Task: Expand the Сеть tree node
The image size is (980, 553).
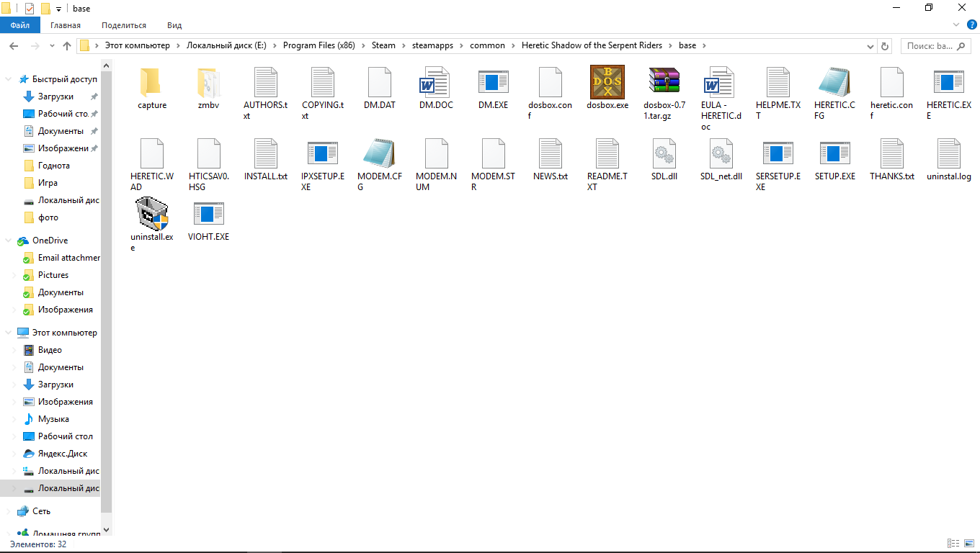Action: point(8,511)
